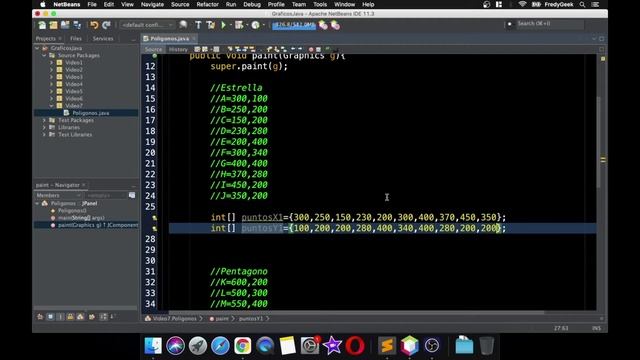Click the Open Project toolbar icon

point(65,25)
